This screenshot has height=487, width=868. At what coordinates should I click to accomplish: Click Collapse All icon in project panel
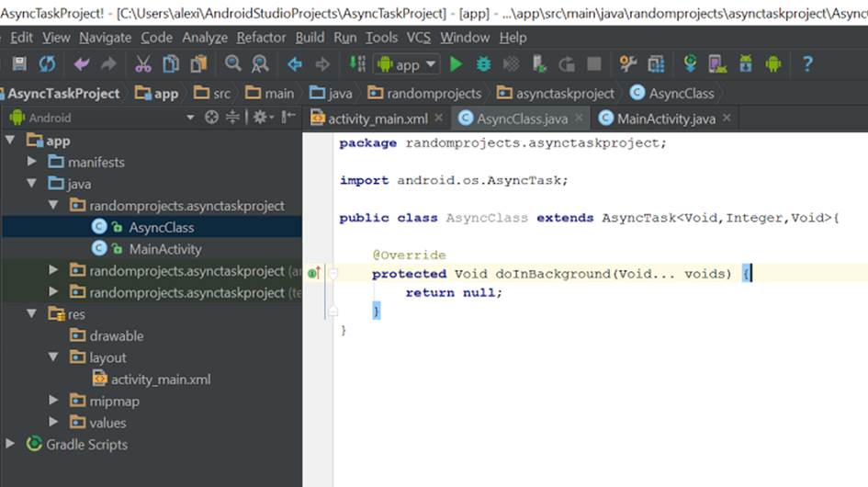point(232,117)
